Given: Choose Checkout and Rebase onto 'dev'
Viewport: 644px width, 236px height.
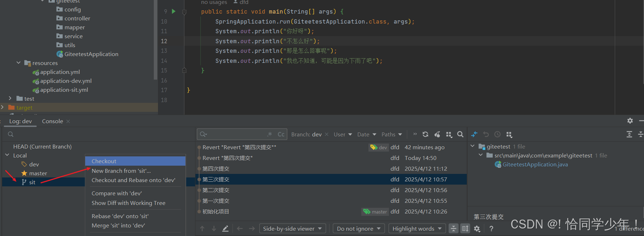Looking at the screenshot, I should pos(136,180).
